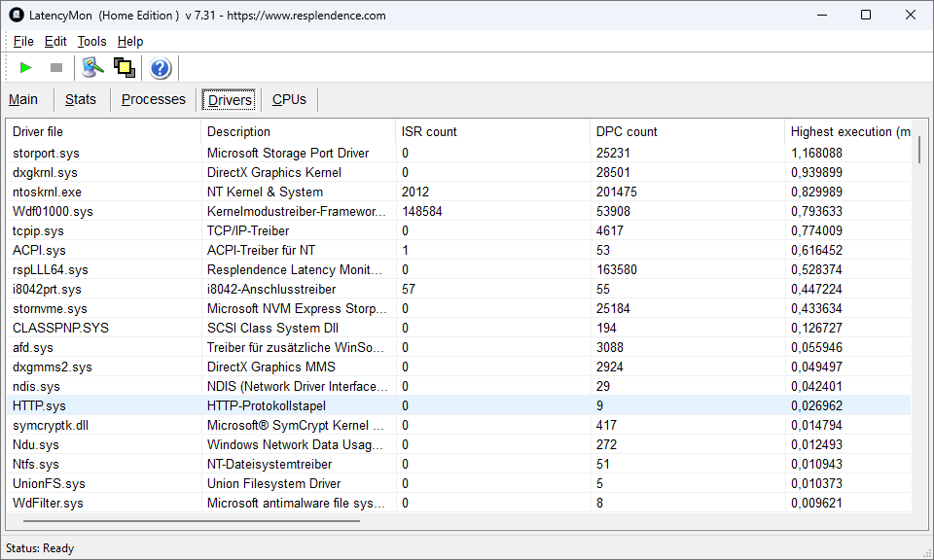
Task: Click the monitor-with-pen toolbar icon
Action: point(92,67)
